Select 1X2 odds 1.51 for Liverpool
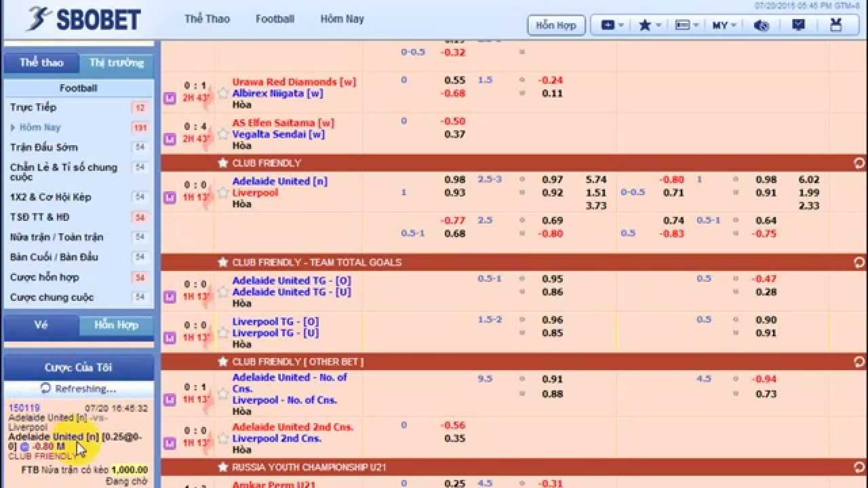Screen dimensions: 868x488 pyautogui.click(x=596, y=192)
